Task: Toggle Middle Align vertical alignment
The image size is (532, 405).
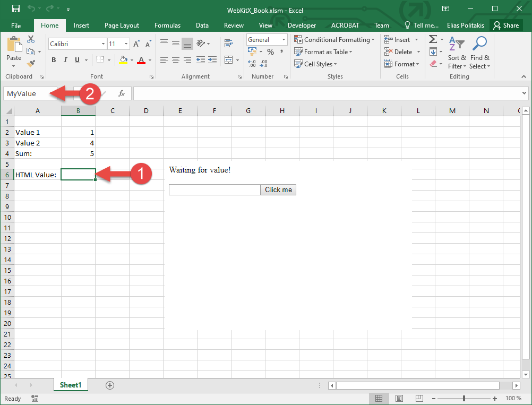Action: point(176,43)
